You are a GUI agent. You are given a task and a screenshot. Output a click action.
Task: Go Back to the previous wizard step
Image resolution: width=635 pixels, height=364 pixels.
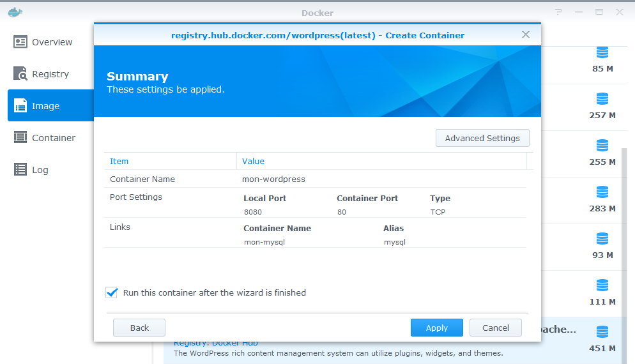click(139, 328)
